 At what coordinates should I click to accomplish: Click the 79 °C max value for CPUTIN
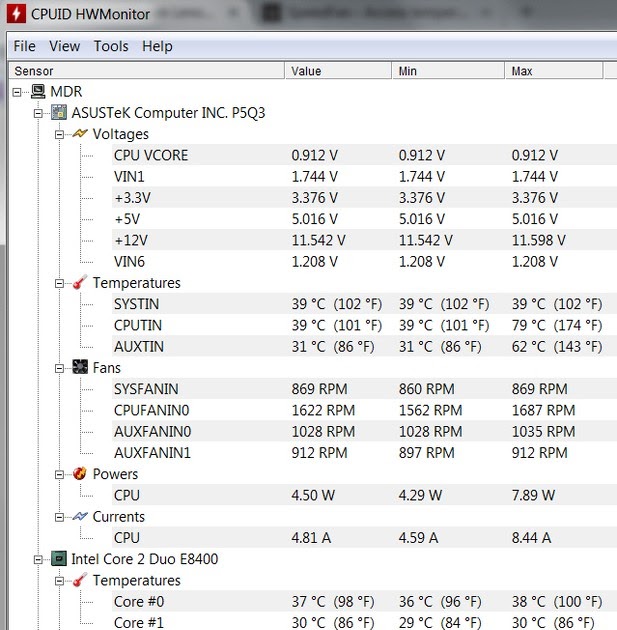point(557,325)
